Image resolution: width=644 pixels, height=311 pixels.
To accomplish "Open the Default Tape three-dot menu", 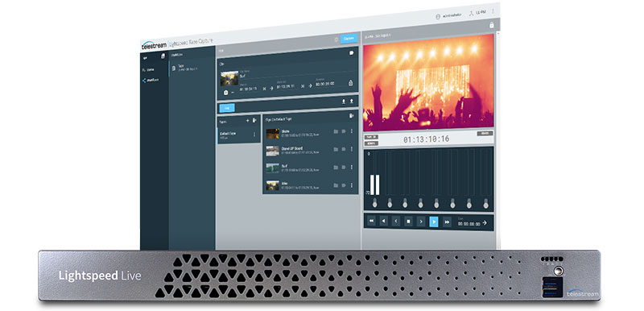I will click(x=254, y=135).
